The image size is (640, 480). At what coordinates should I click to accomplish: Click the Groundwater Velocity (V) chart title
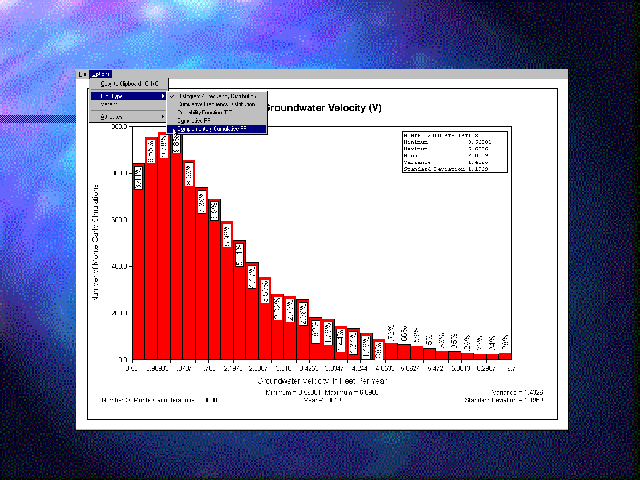coord(323,108)
